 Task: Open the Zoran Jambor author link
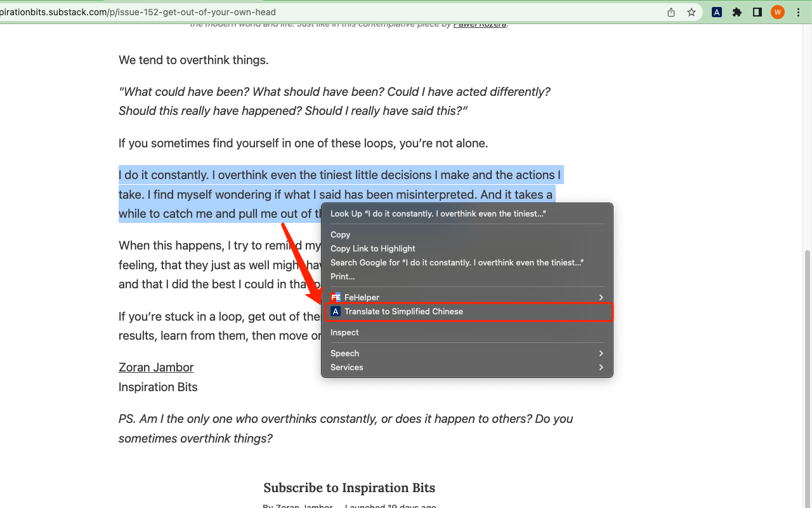tap(156, 368)
